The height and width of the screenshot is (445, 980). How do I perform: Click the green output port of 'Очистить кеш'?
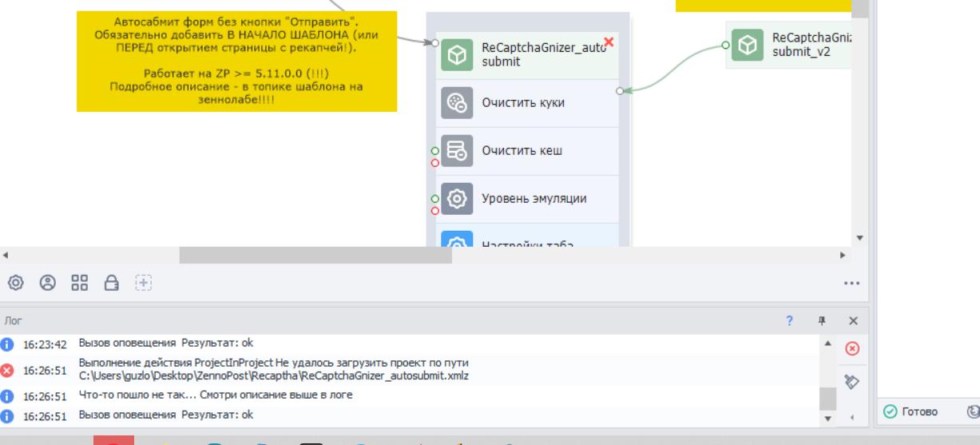(435, 150)
